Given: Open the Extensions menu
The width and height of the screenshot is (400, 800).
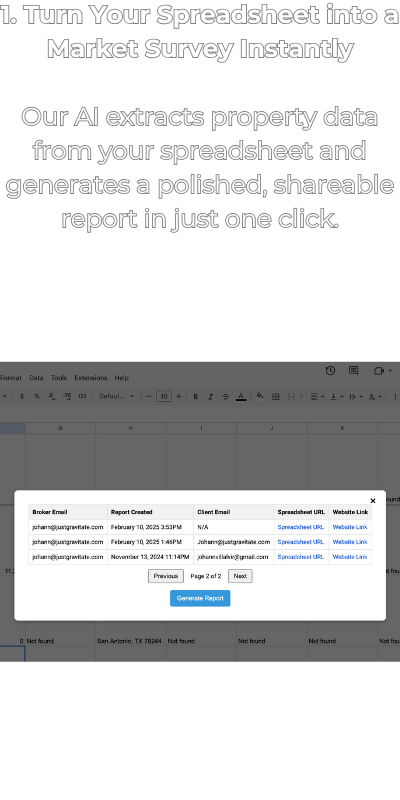Looking at the screenshot, I should click(x=91, y=378).
